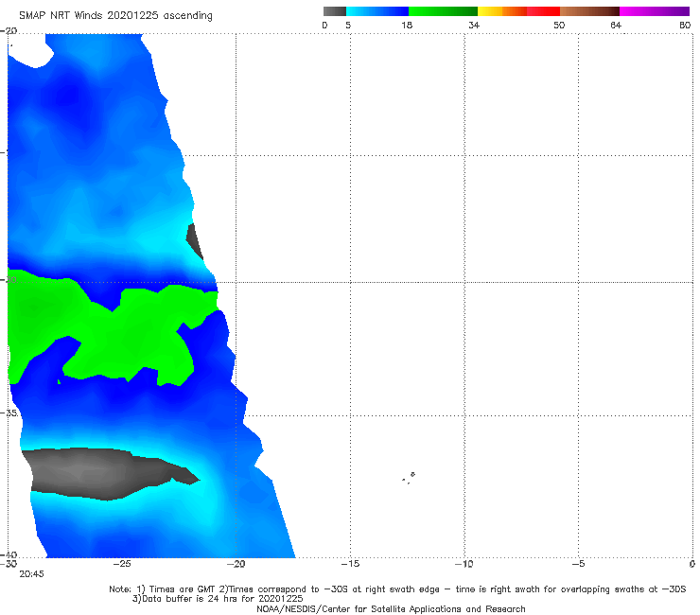Click the magenta-purple 64-80 color bar segment
This screenshot has width=700, height=615.
pyautogui.click(x=655, y=11)
